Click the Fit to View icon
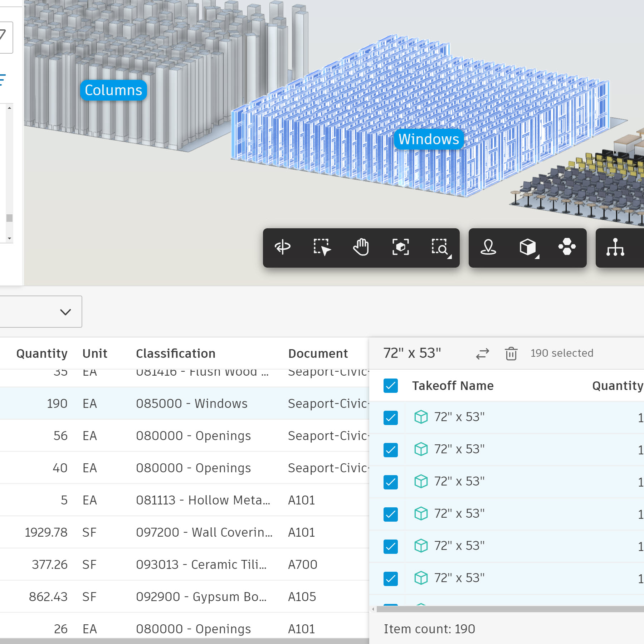Image resolution: width=644 pixels, height=644 pixels. coord(400,247)
